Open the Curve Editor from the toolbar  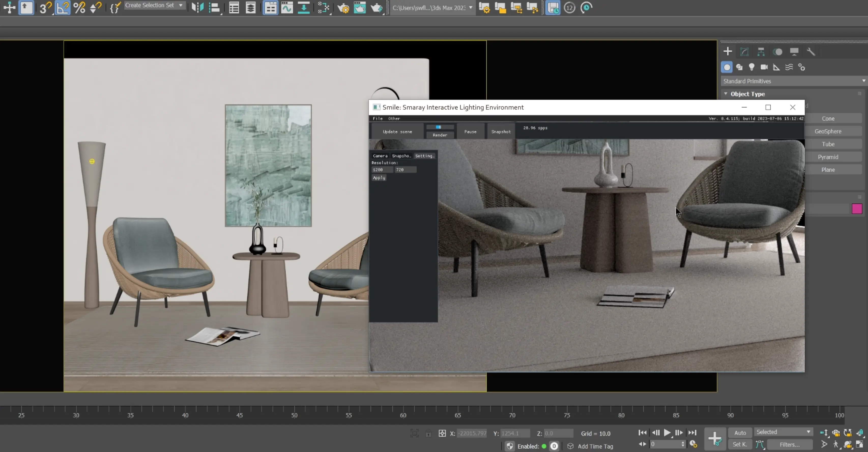pos(287,7)
